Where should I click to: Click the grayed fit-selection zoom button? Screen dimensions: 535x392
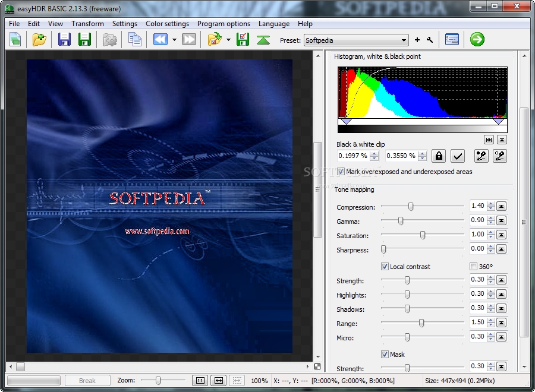237,380
